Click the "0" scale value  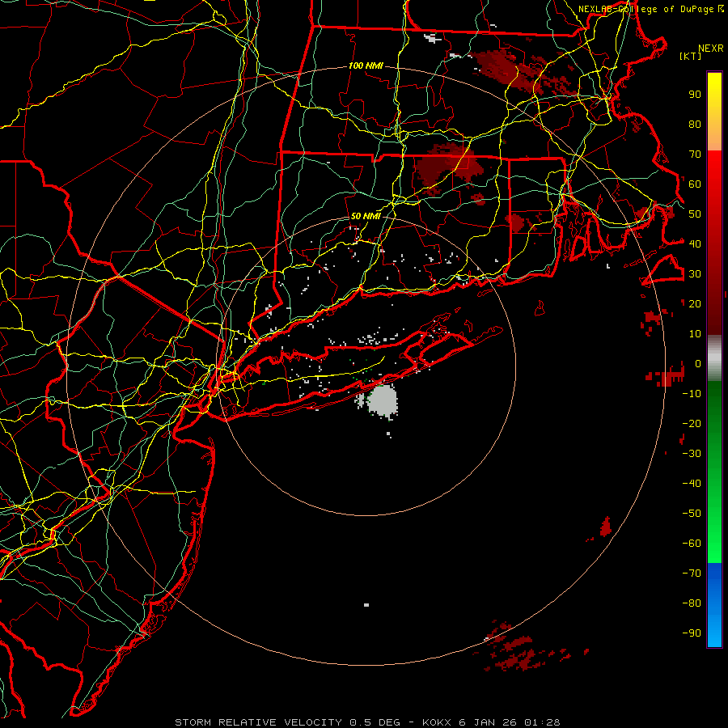coord(698,363)
